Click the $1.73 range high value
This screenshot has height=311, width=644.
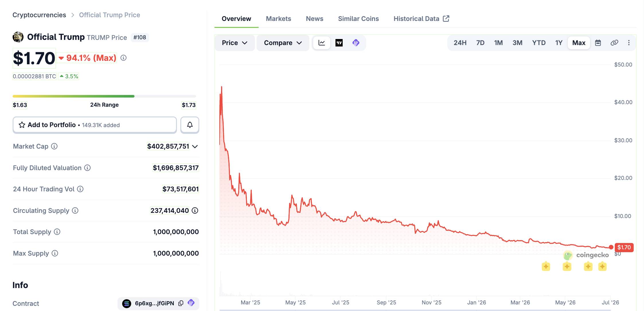tap(189, 105)
